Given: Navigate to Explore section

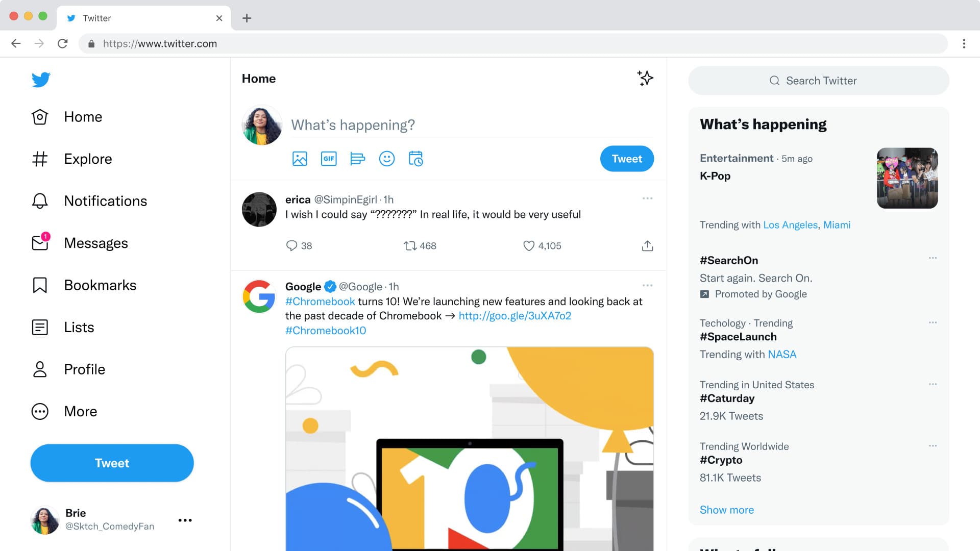Looking at the screenshot, I should pos(87,158).
